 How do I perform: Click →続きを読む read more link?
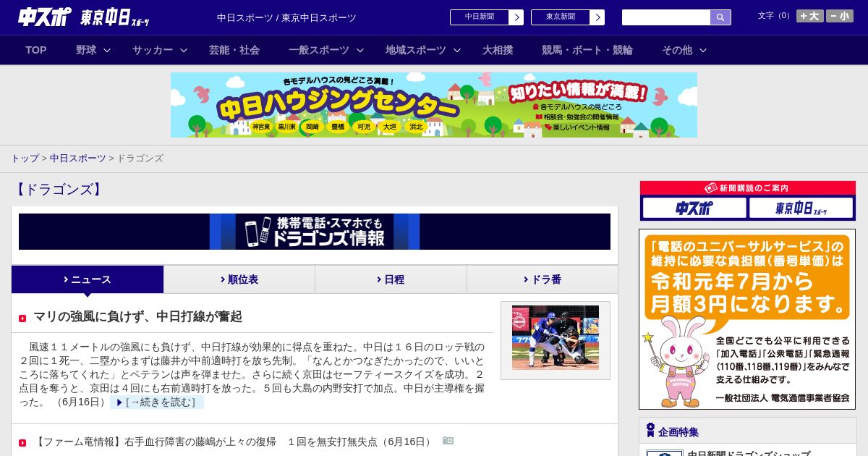pyautogui.click(x=157, y=402)
